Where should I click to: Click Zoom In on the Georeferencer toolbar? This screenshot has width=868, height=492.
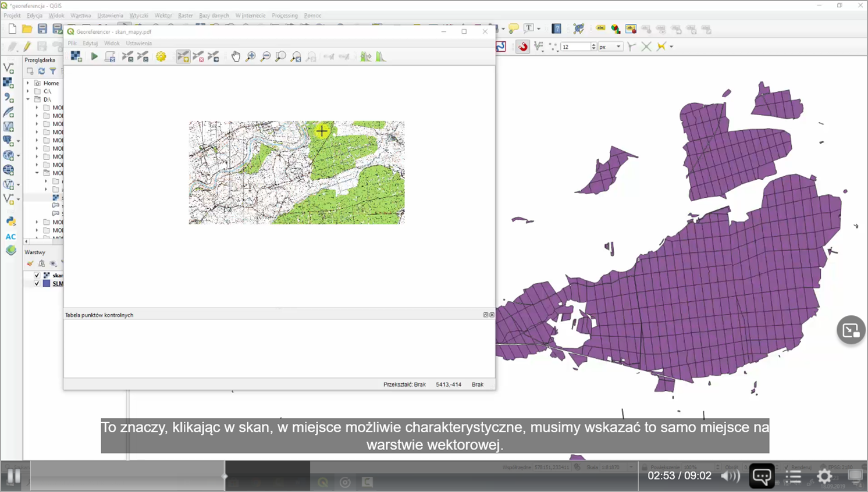[251, 56]
